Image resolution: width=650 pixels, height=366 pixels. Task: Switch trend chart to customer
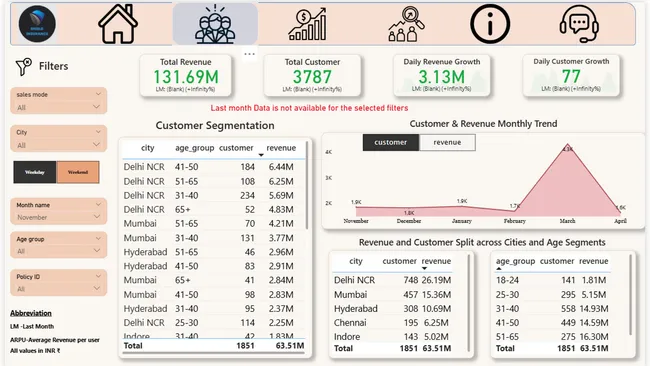(x=390, y=142)
